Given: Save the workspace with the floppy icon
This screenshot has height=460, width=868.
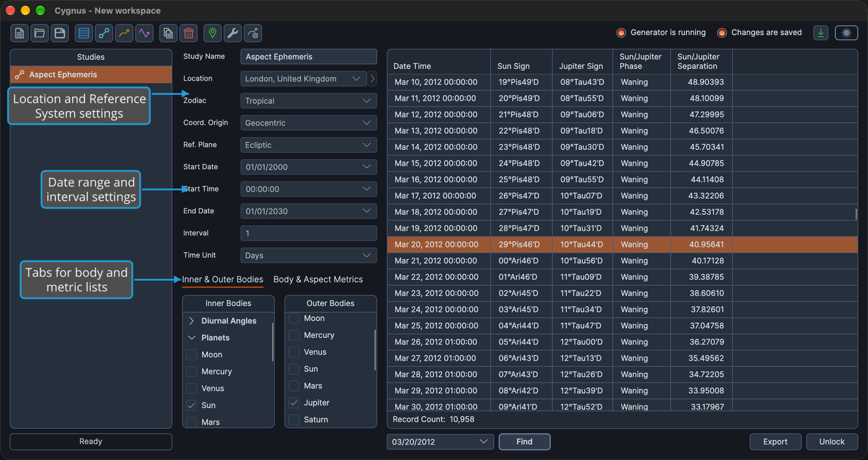Looking at the screenshot, I should tap(59, 33).
